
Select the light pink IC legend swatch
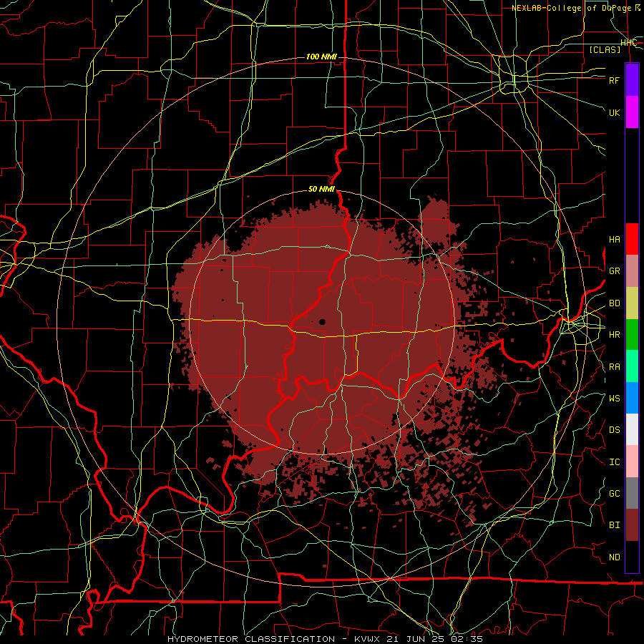point(632,462)
